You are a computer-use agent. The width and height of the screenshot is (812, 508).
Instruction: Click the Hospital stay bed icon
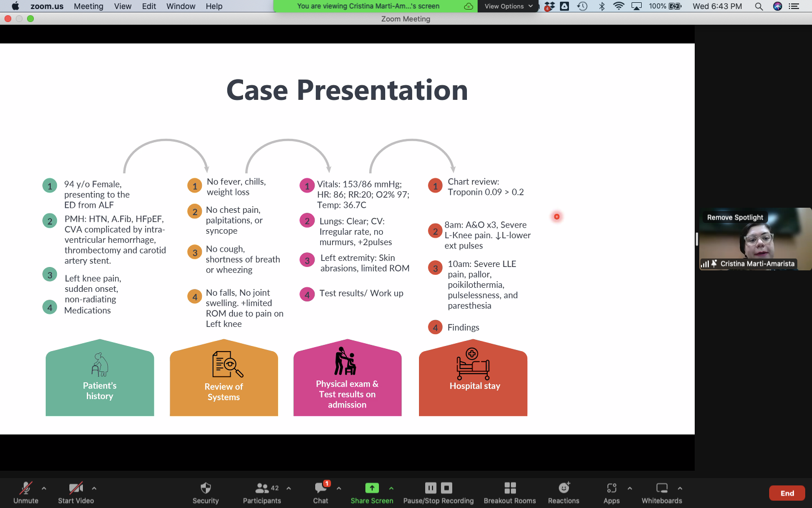coord(473,364)
